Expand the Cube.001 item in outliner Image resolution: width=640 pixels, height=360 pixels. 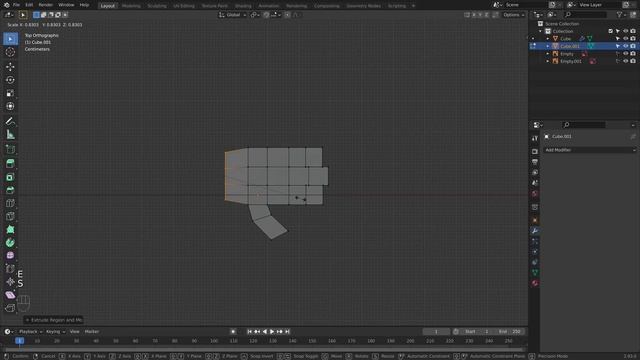(x=548, y=46)
